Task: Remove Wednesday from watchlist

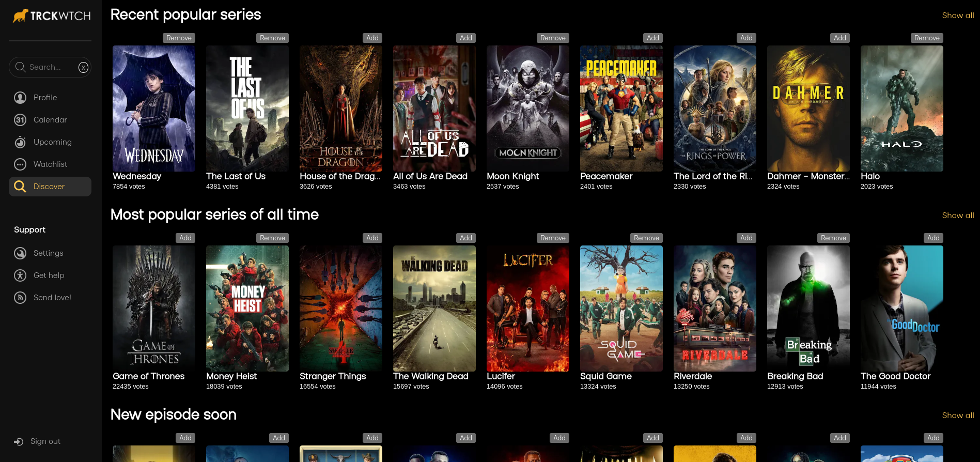Action: tap(179, 38)
